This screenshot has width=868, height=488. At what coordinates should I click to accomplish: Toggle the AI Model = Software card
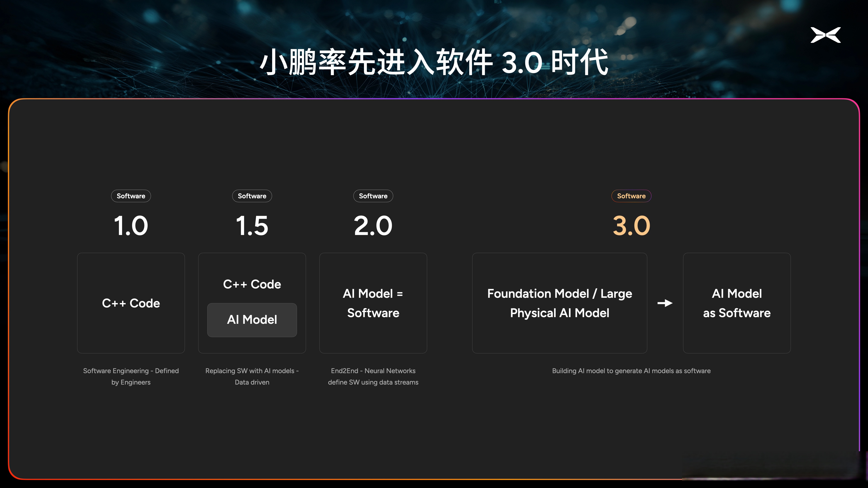coord(373,303)
